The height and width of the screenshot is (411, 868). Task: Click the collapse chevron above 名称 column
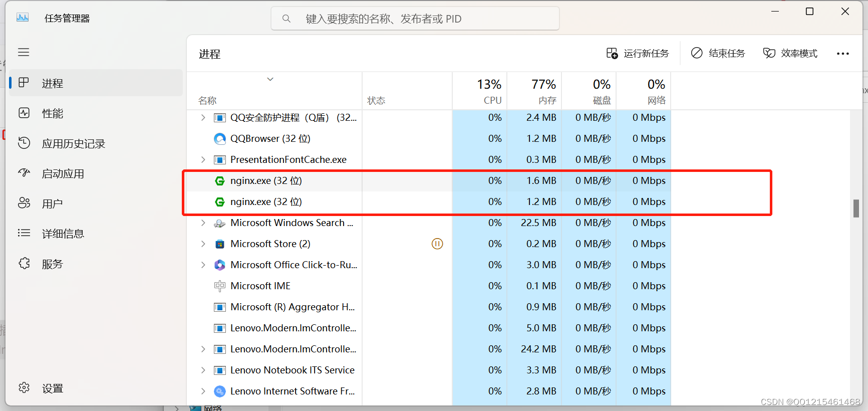pos(270,79)
